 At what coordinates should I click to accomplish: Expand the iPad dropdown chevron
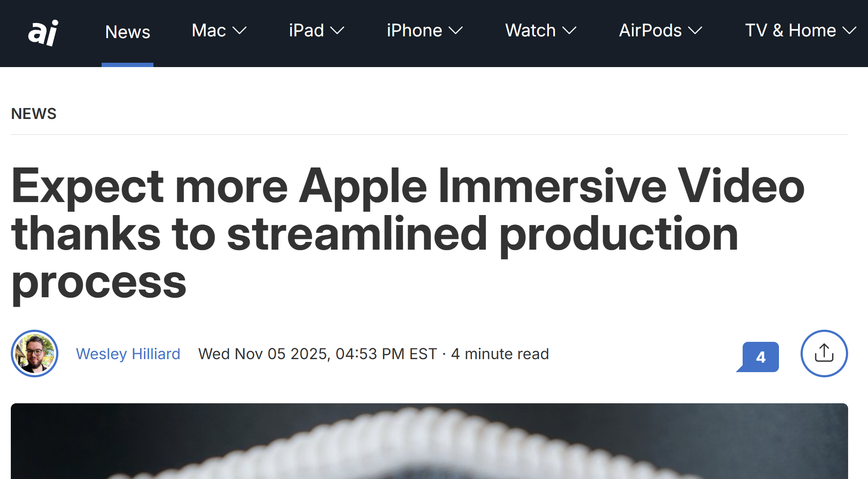[337, 31]
